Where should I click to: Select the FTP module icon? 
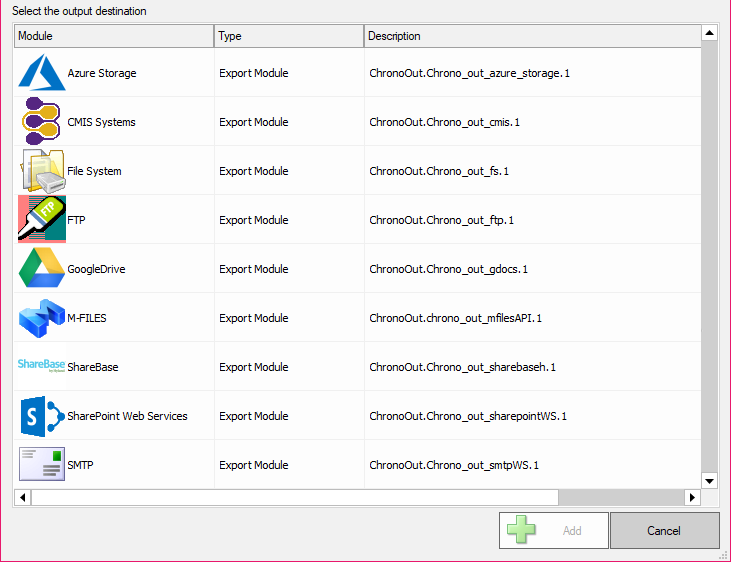pos(41,220)
